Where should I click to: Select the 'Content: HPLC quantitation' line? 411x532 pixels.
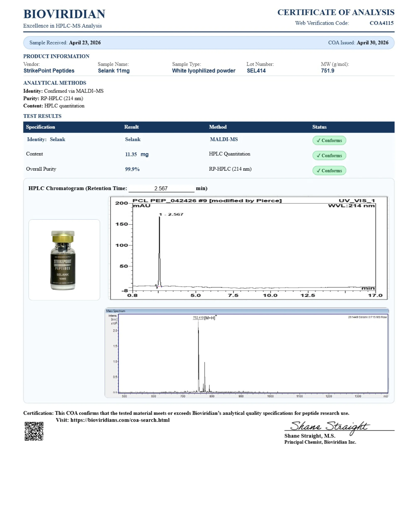[54, 106]
